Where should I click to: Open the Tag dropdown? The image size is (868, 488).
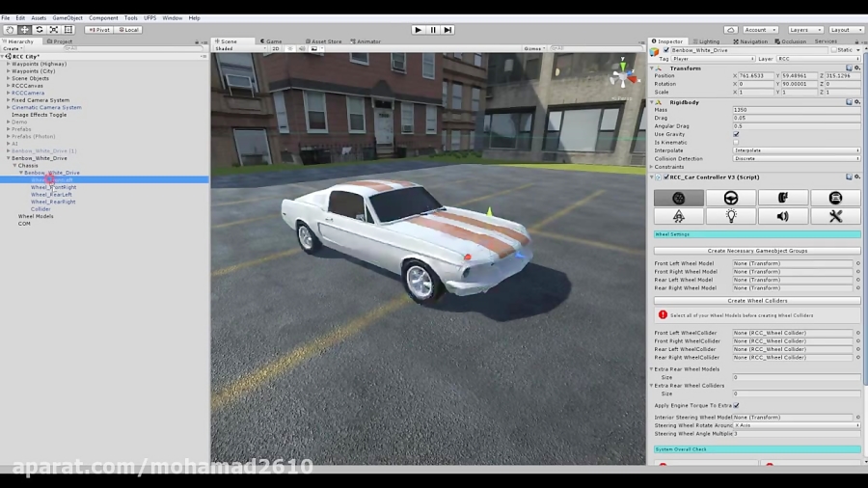(713, 59)
